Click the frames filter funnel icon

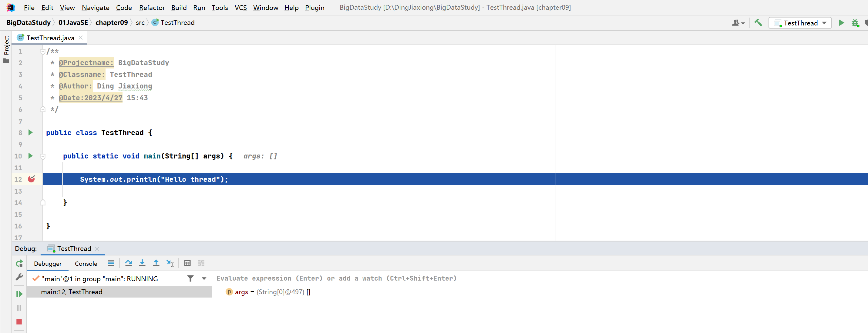coord(190,278)
